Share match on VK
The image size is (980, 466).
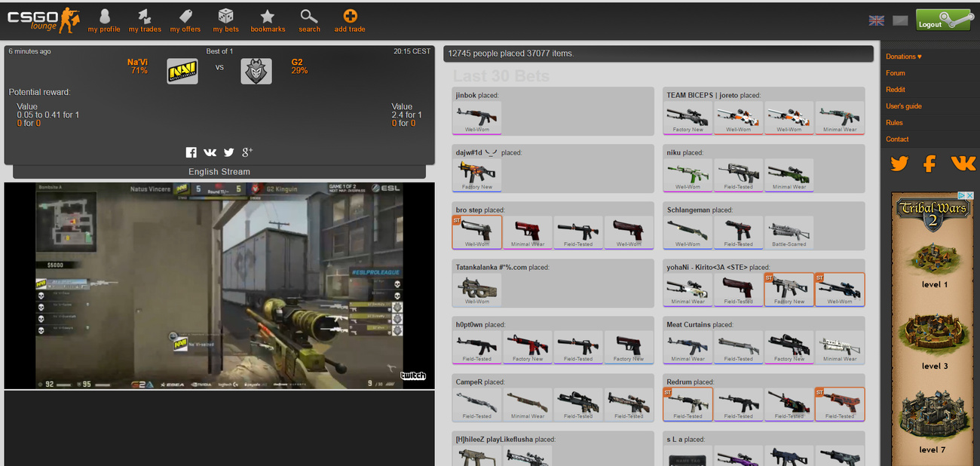pyautogui.click(x=210, y=152)
